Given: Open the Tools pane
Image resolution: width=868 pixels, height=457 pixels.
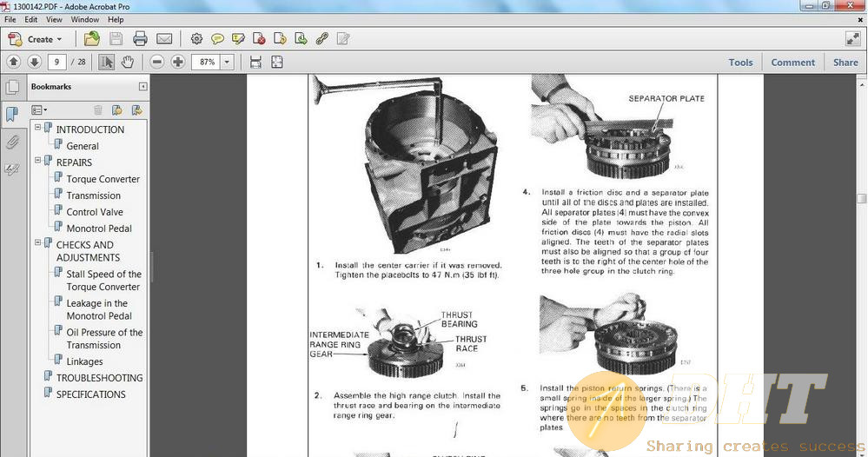Looking at the screenshot, I should point(740,63).
